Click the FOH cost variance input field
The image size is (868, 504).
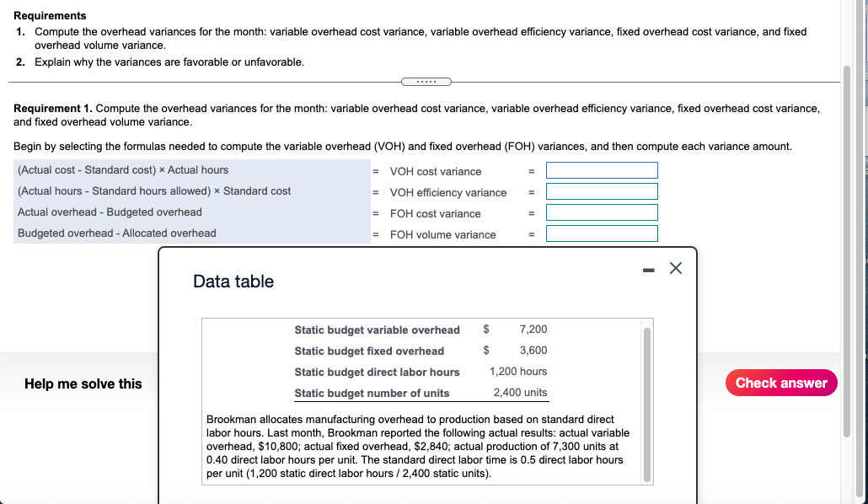602,212
